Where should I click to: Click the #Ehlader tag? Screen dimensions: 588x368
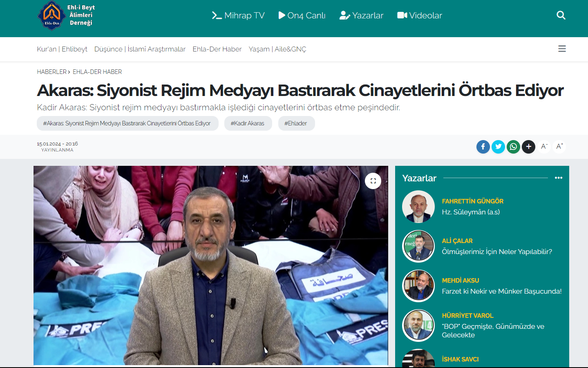pyautogui.click(x=296, y=123)
